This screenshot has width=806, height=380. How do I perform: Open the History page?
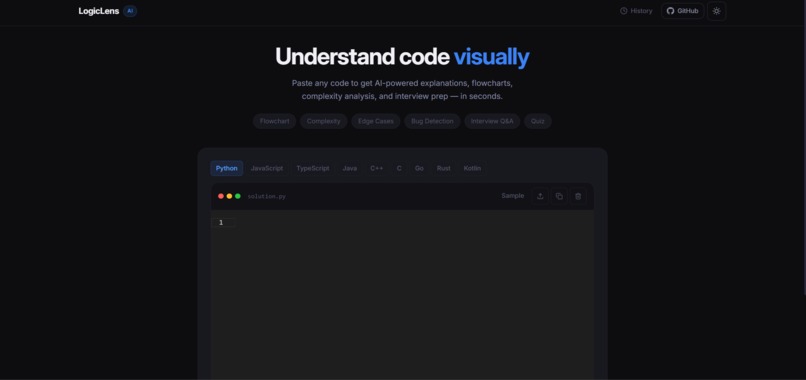pyautogui.click(x=636, y=11)
